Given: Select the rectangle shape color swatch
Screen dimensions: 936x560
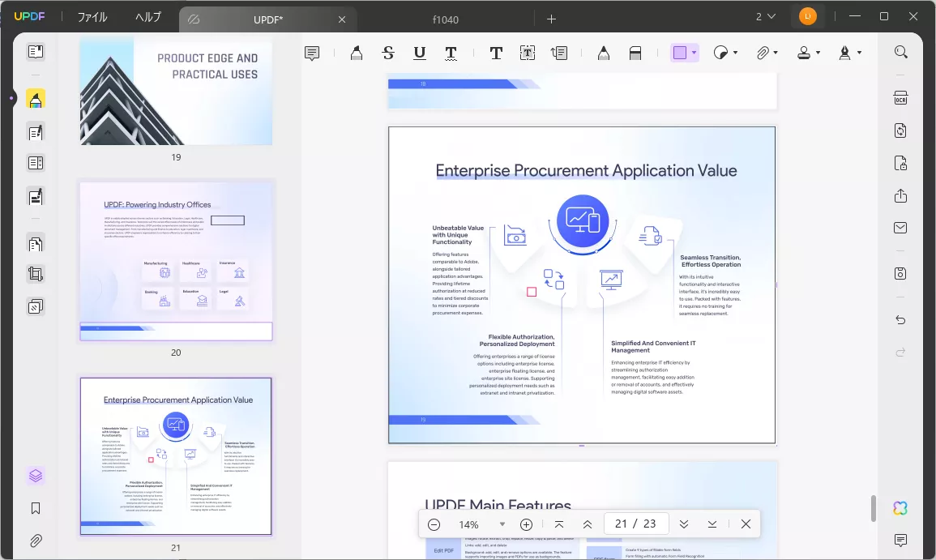Looking at the screenshot, I should (x=680, y=53).
